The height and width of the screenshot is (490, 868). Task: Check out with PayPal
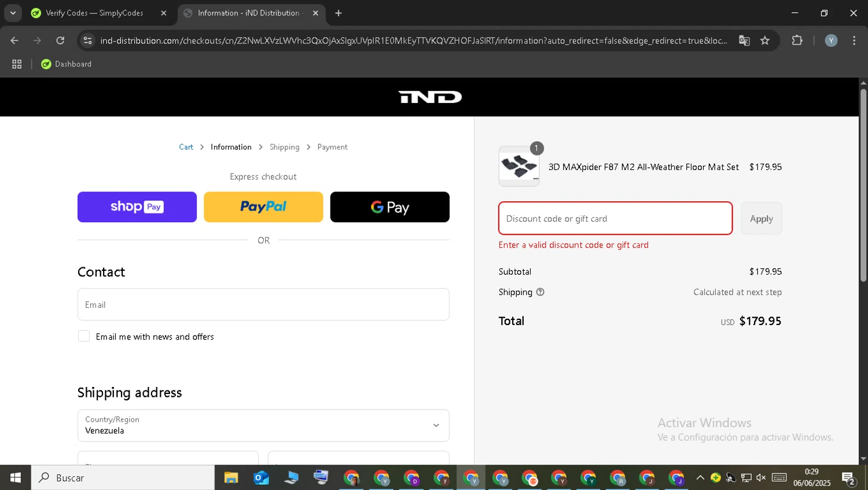(x=263, y=207)
